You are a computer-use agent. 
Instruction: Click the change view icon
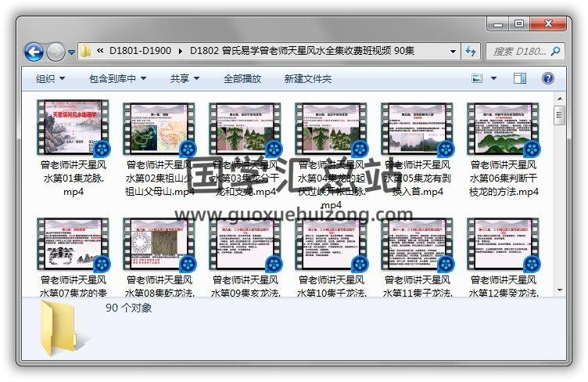[478, 78]
